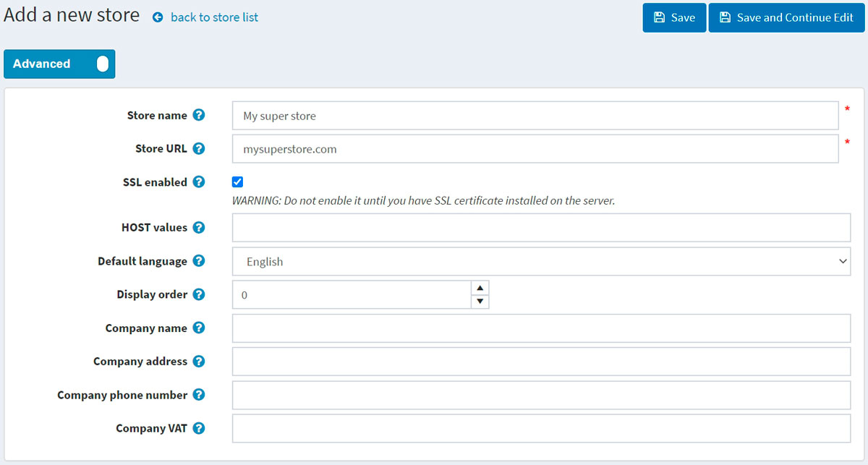The height and width of the screenshot is (465, 868).
Task: Click the HOST values question mark icon
Action: 199,228
